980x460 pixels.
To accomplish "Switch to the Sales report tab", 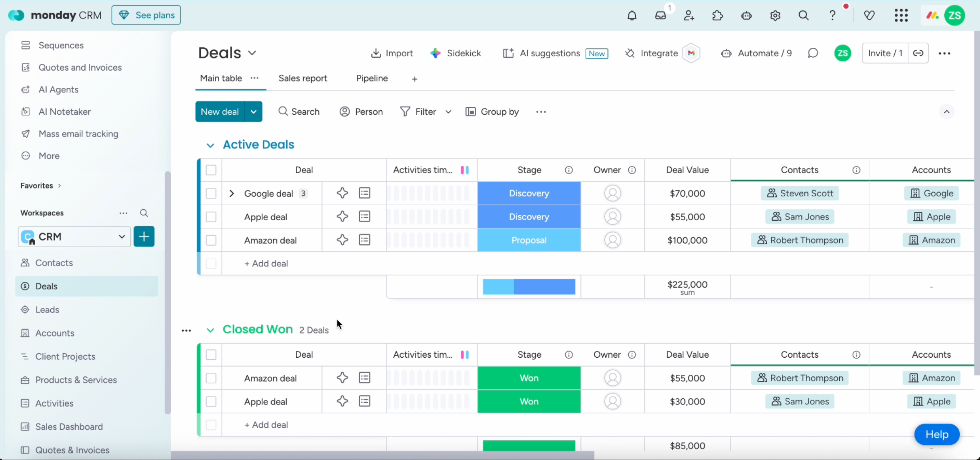I will click(x=303, y=78).
